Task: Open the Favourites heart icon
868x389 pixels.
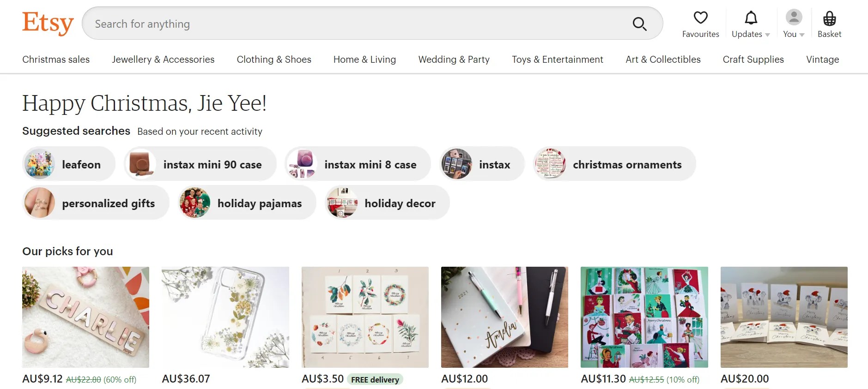Action: (x=700, y=18)
